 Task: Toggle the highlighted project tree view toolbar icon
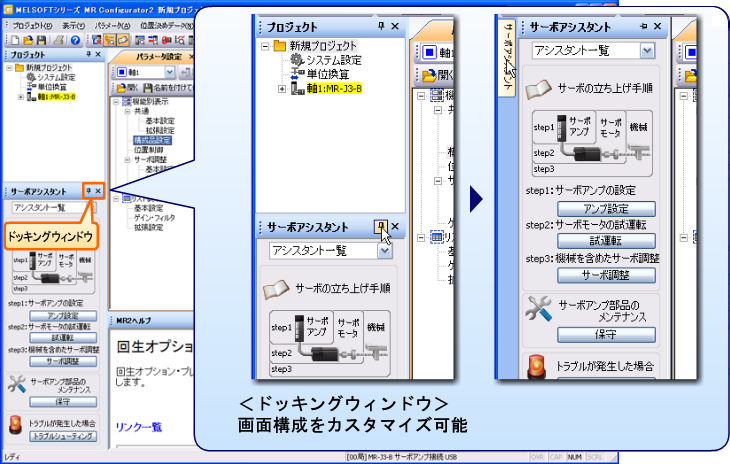point(109,40)
